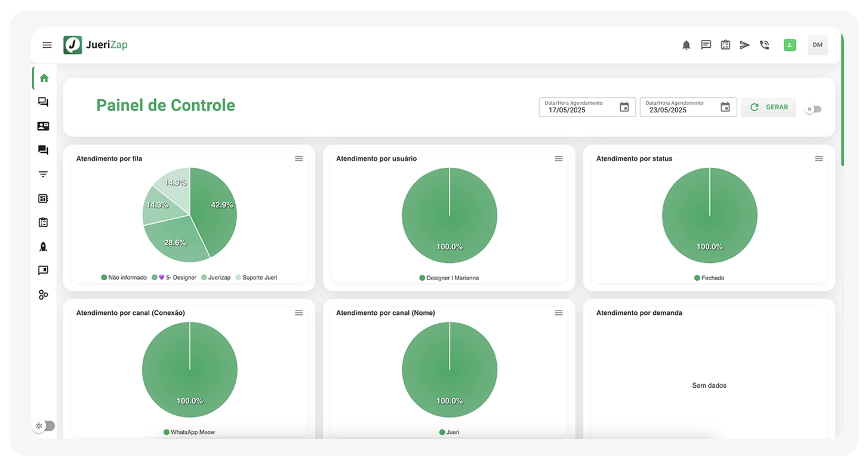Image resolution: width=868 pixels, height=466 pixels.
Task: Click the paper plane send icon
Action: click(x=744, y=45)
